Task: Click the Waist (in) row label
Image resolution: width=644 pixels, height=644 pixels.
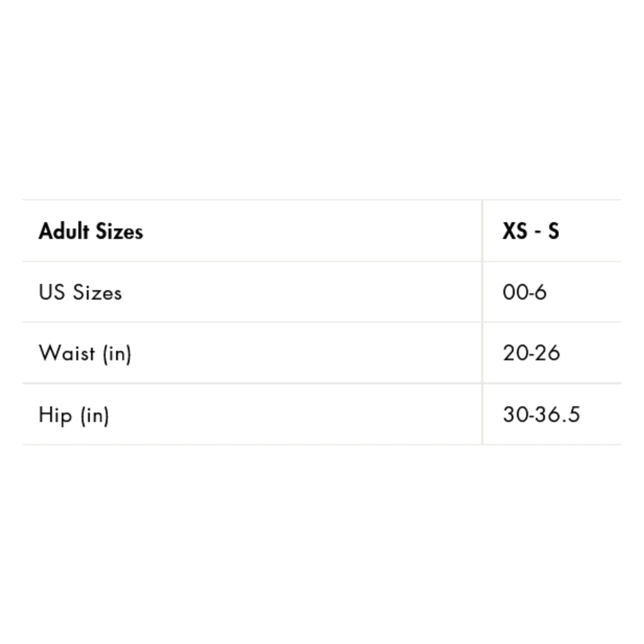Action: 84,353
